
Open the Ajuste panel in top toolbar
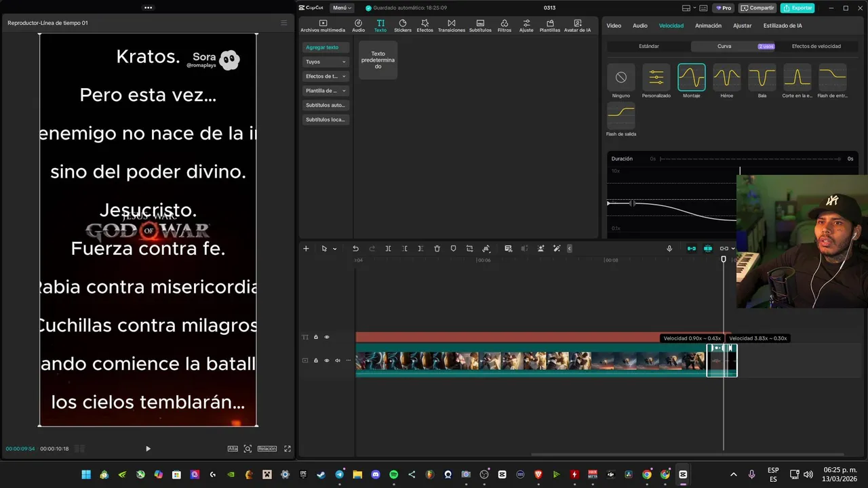526,26
